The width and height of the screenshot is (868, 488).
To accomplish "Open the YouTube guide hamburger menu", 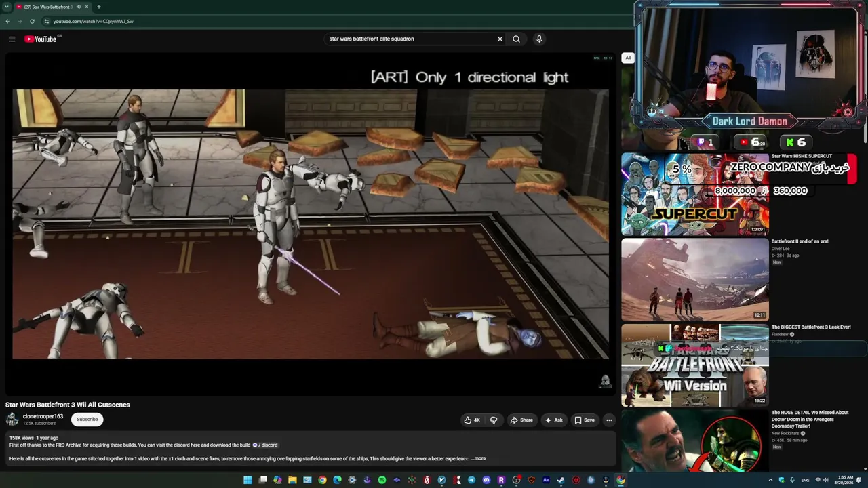I will [12, 39].
